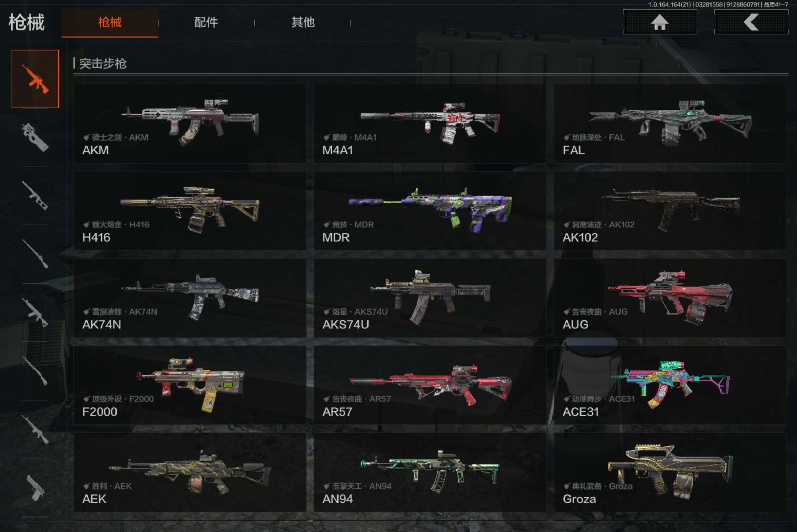Choose the AN94 weapon card
797x532 pixels.
430,472
